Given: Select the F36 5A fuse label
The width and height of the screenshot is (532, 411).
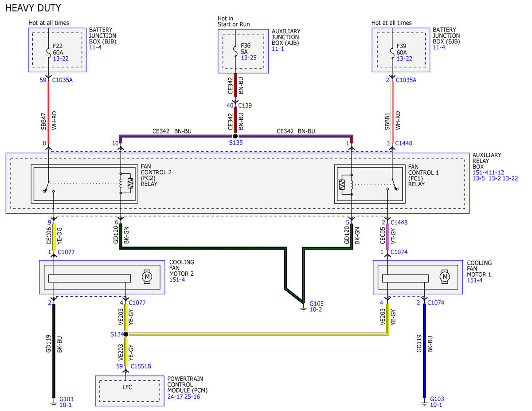Looking at the screenshot, I should pos(246,48).
